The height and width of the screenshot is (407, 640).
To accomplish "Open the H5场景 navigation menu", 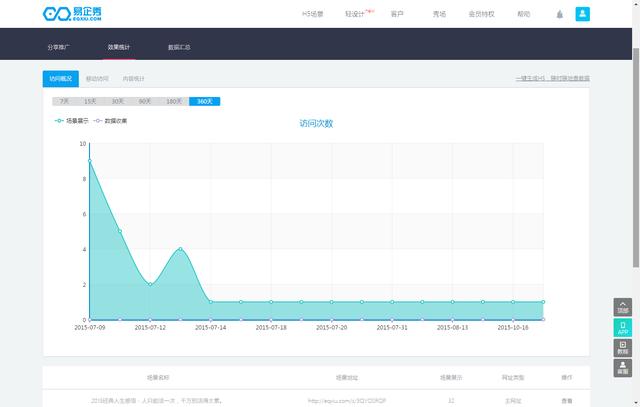I will click(313, 14).
